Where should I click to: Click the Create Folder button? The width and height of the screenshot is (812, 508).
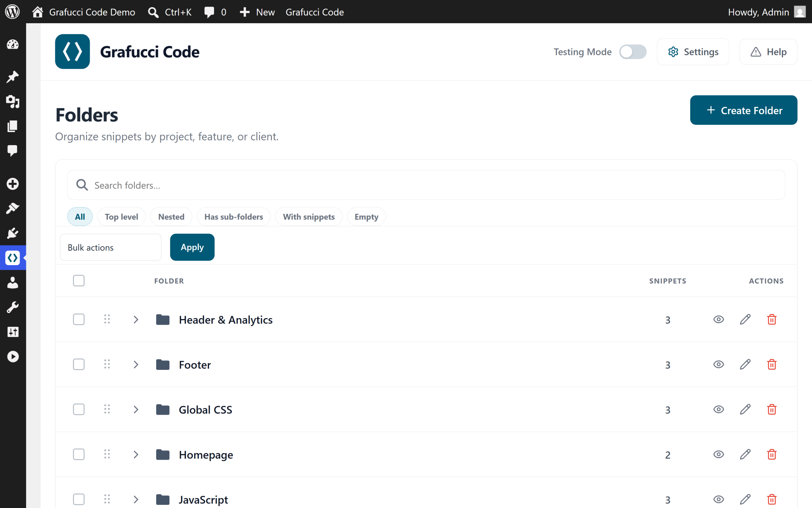click(743, 110)
